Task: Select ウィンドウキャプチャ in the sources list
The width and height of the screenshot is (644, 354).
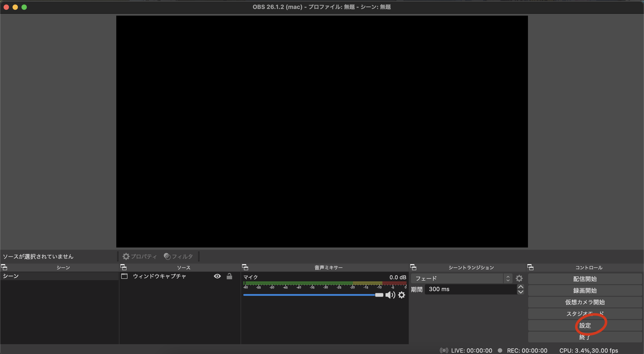Action: [159, 276]
